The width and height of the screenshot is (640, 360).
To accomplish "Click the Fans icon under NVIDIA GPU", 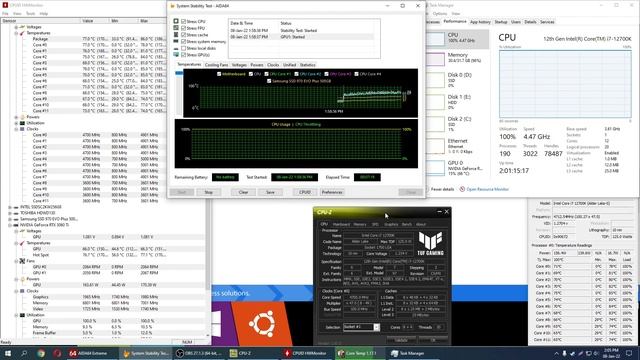I will (x=22, y=261).
